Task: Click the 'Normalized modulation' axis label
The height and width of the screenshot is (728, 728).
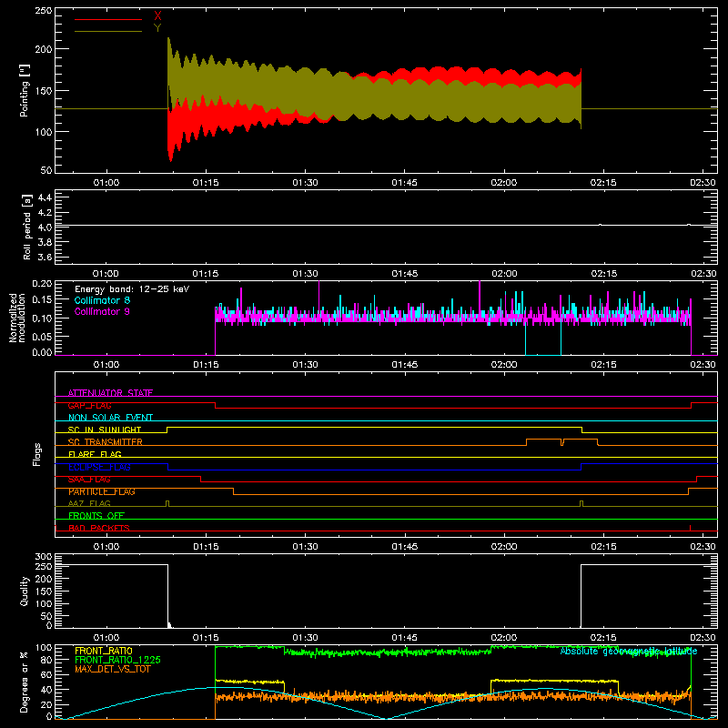Action: pyautogui.click(x=16, y=318)
